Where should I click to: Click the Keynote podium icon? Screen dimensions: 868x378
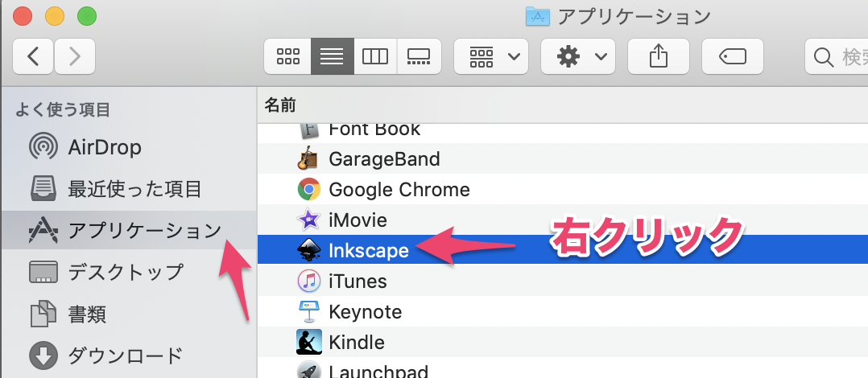click(x=309, y=312)
